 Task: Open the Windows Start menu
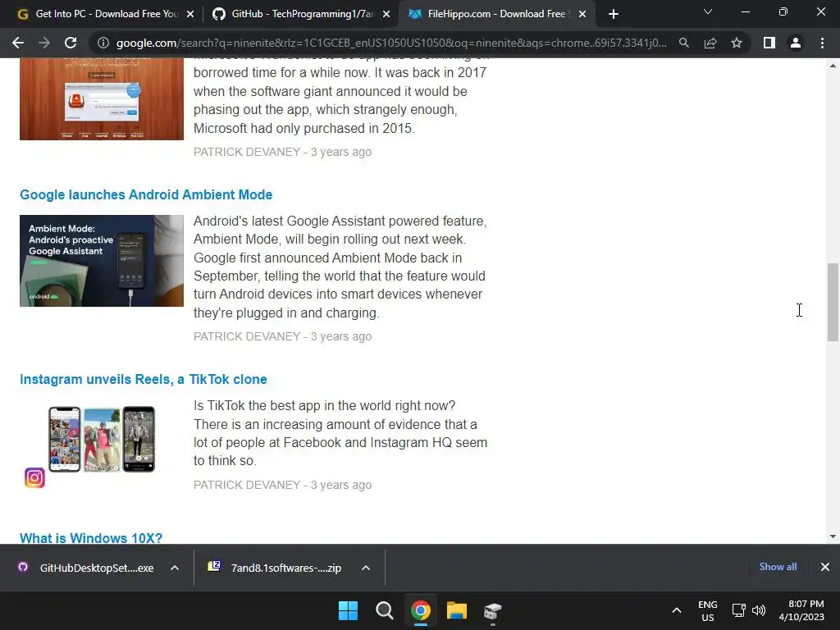coord(348,610)
